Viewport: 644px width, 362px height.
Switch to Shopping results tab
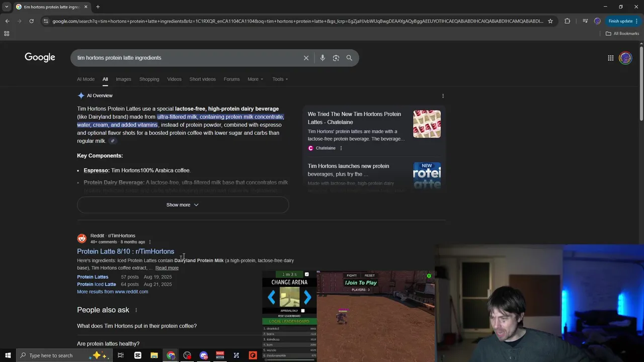click(149, 79)
